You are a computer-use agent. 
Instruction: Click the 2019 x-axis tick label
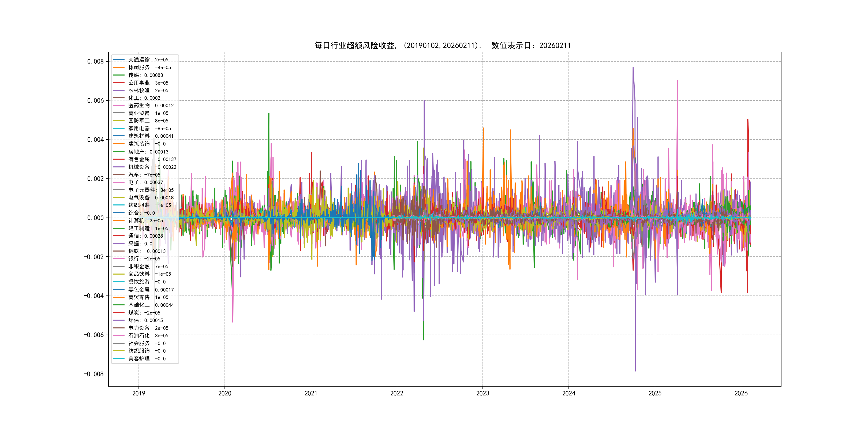(x=139, y=393)
